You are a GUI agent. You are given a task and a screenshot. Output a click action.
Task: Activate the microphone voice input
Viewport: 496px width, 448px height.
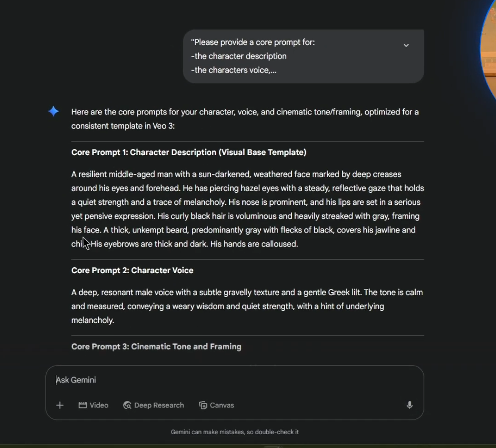(x=409, y=405)
